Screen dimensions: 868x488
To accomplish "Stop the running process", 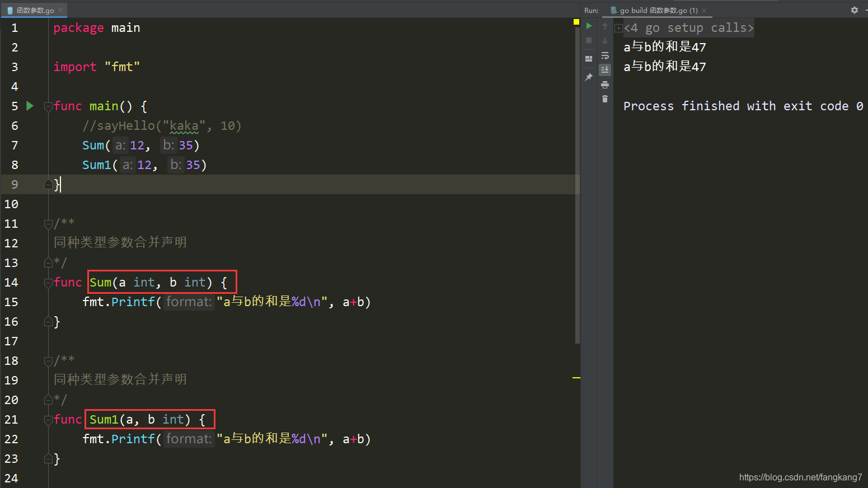I will (589, 40).
